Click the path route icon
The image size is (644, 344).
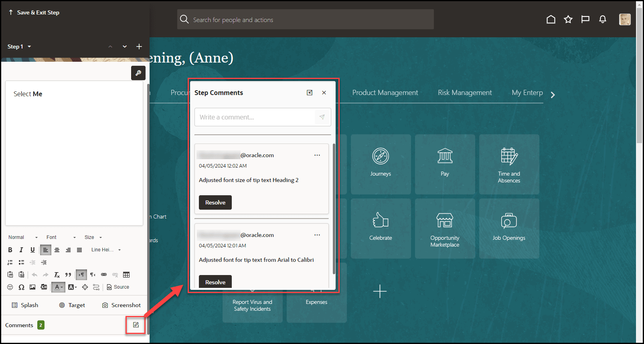[x=96, y=287]
